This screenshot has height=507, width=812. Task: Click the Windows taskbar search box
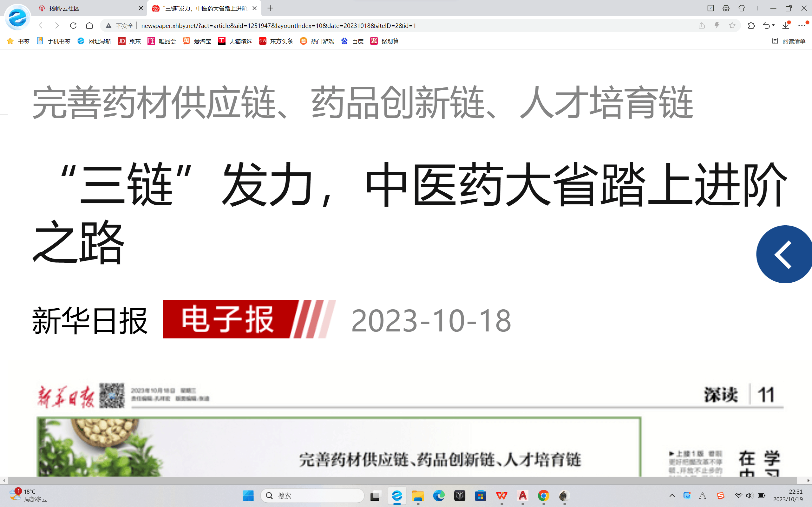(x=312, y=496)
